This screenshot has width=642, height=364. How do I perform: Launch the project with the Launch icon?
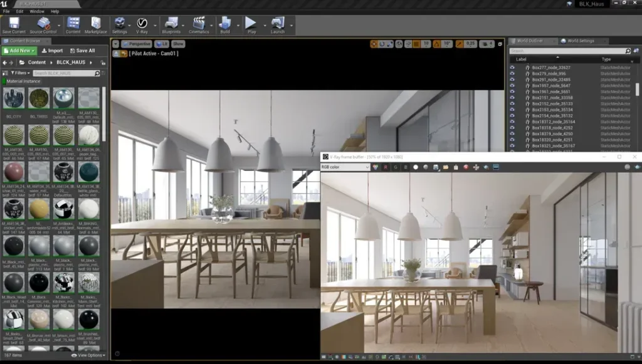point(276,23)
